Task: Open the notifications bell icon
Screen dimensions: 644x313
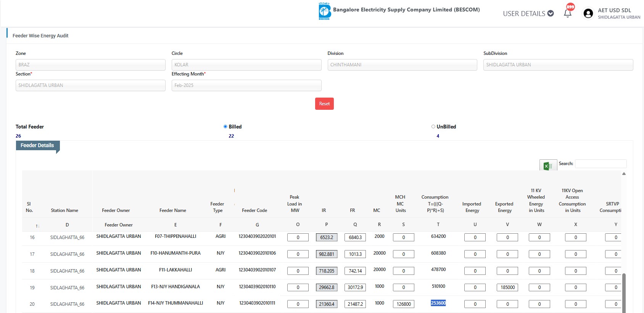Action: (x=568, y=13)
